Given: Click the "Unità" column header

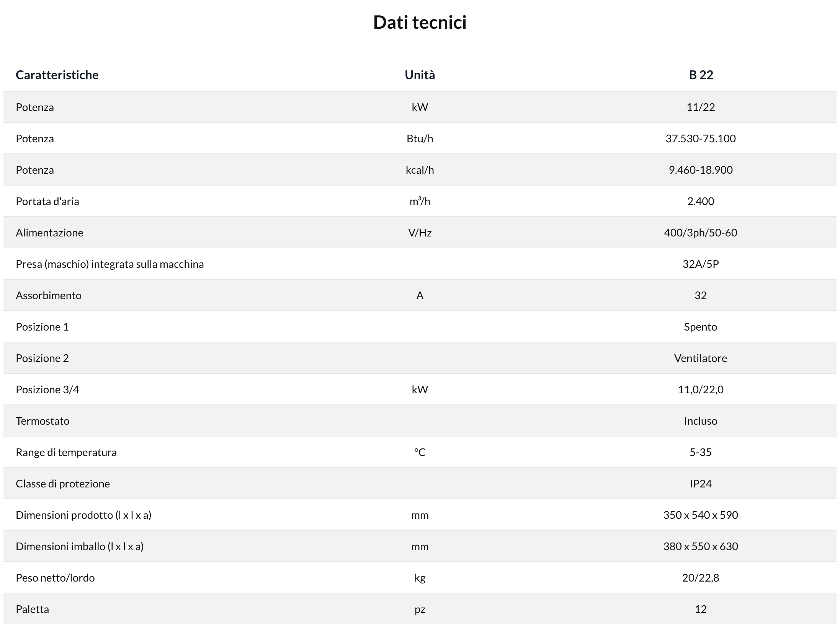Looking at the screenshot, I should point(420,75).
